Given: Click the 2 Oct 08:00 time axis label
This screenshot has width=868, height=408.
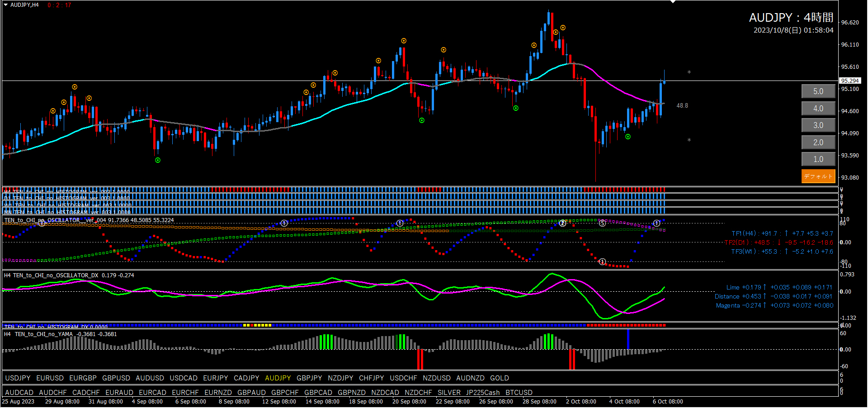Looking at the screenshot, I should point(581,402).
